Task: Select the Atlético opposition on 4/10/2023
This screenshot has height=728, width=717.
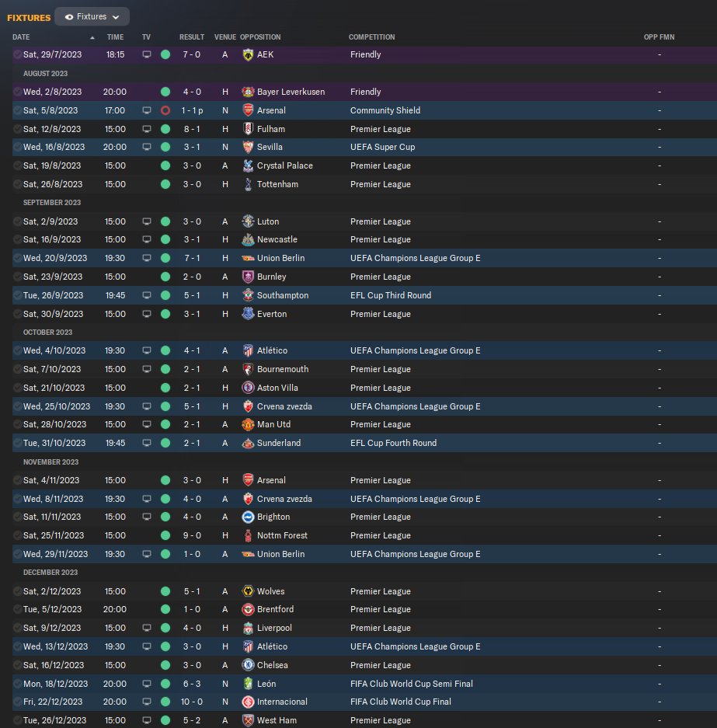Action: [272, 350]
